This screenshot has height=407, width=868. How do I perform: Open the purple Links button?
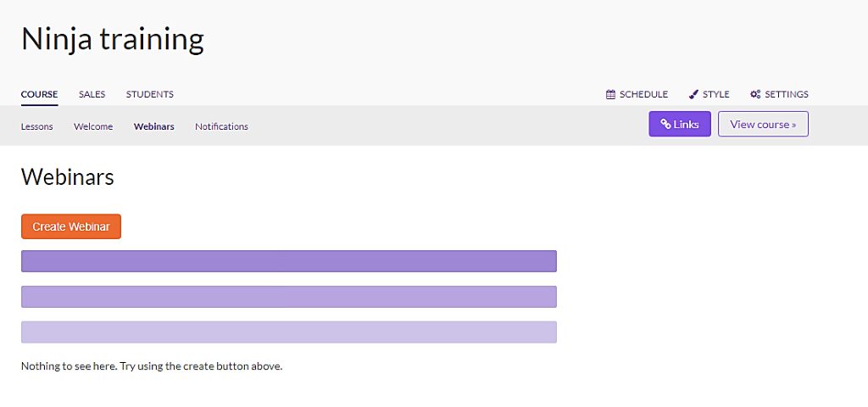click(680, 124)
